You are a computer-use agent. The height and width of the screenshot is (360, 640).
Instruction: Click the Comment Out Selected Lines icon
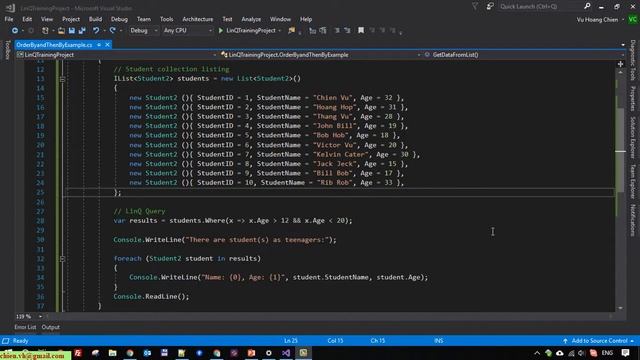coord(313,31)
